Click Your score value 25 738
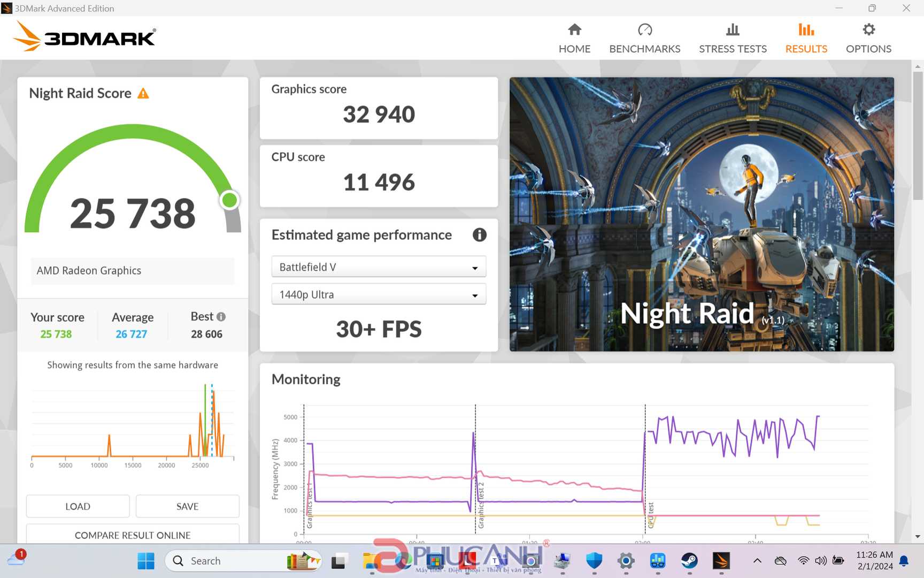This screenshot has width=924, height=578. click(x=56, y=334)
